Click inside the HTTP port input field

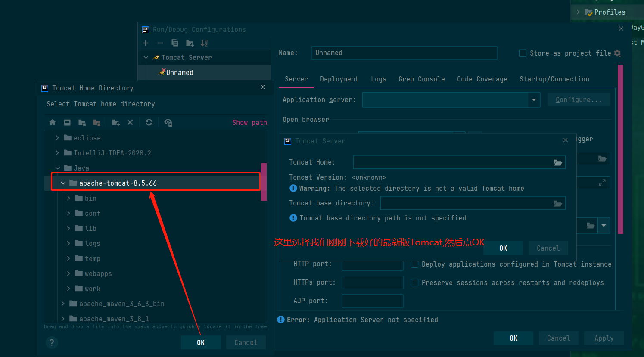coord(372,264)
